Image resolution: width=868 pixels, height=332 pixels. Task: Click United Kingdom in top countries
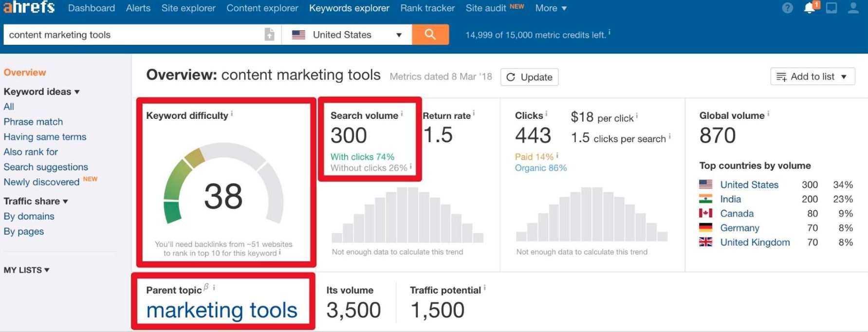(755, 242)
